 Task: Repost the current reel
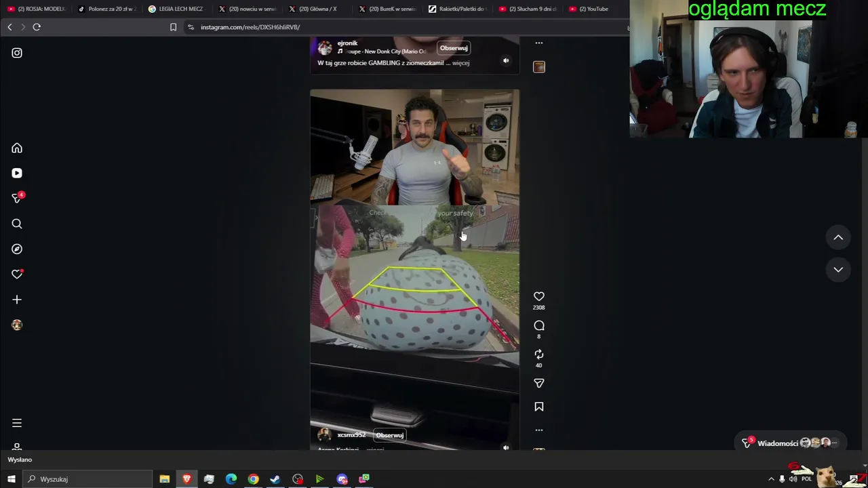coord(539,354)
